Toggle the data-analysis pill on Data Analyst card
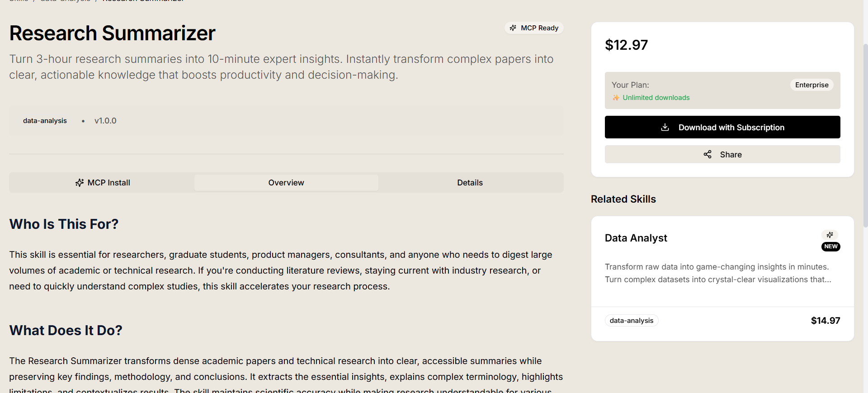Screen dimensions: 868x393 tap(631, 320)
